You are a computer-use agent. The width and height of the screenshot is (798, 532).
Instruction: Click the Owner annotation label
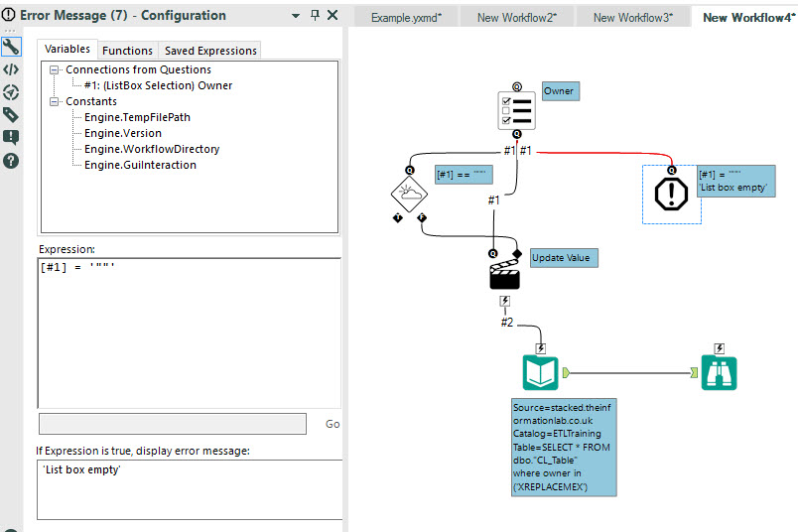tap(561, 91)
